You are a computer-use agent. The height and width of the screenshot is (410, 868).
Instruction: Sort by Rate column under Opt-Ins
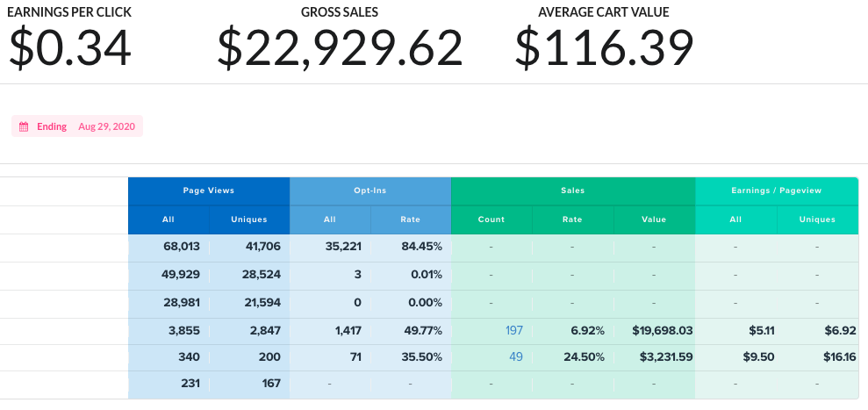410,219
